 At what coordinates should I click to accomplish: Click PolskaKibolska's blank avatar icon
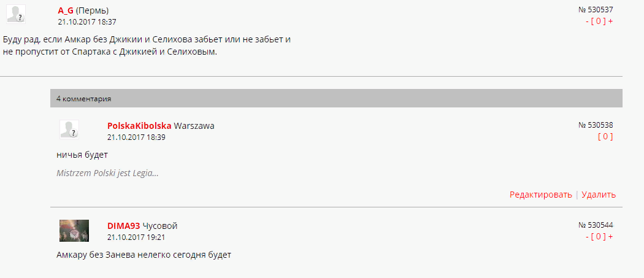pos(69,129)
